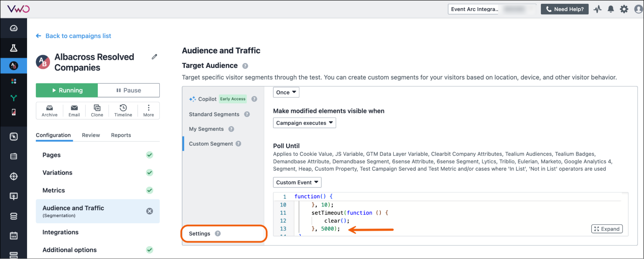This screenshot has width=644, height=259.
Task: Open the dashboard gauge icon in sidebar
Action: tap(14, 28)
